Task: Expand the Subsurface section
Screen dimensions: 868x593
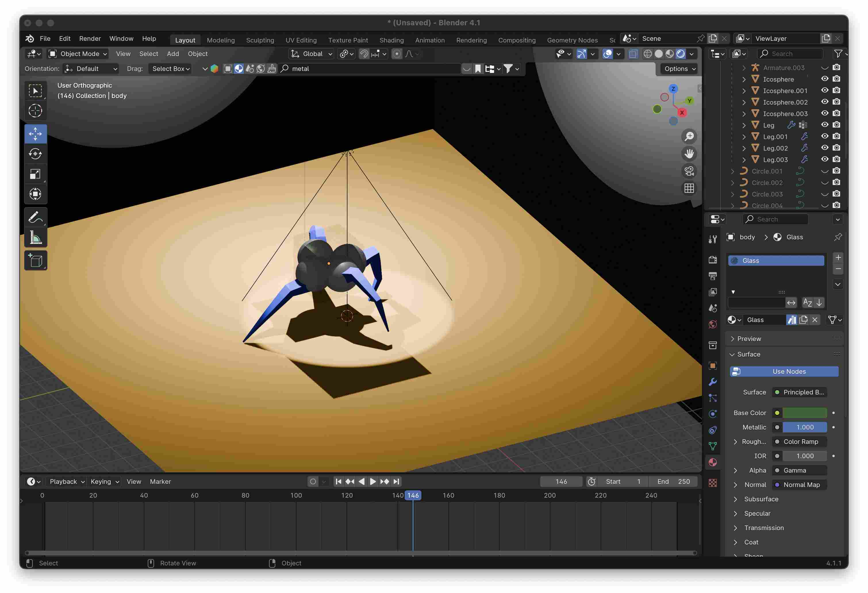Action: [736, 499]
